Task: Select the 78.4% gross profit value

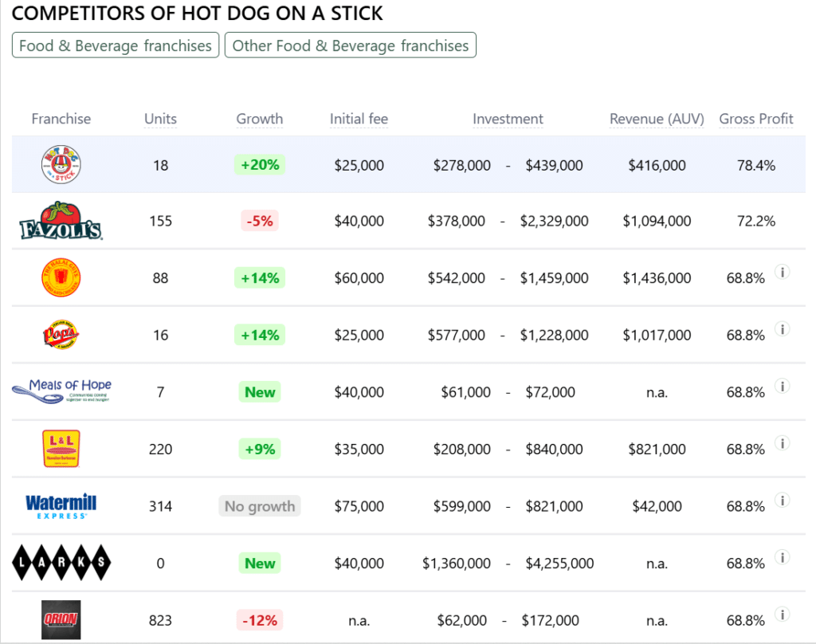Action: [x=756, y=166]
